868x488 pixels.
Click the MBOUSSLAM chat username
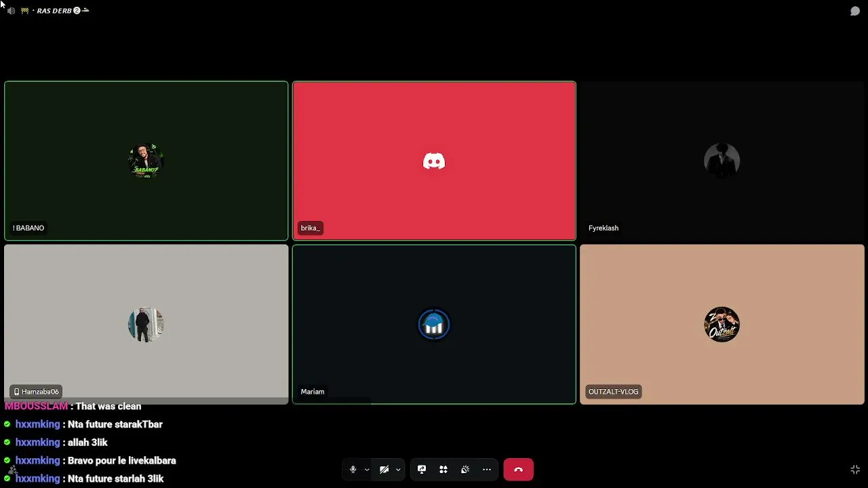[x=36, y=406]
